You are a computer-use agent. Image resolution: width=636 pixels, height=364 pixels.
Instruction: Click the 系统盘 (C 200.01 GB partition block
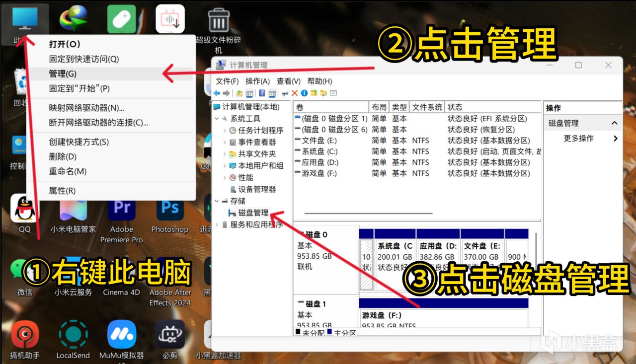pyautogui.click(x=395, y=259)
